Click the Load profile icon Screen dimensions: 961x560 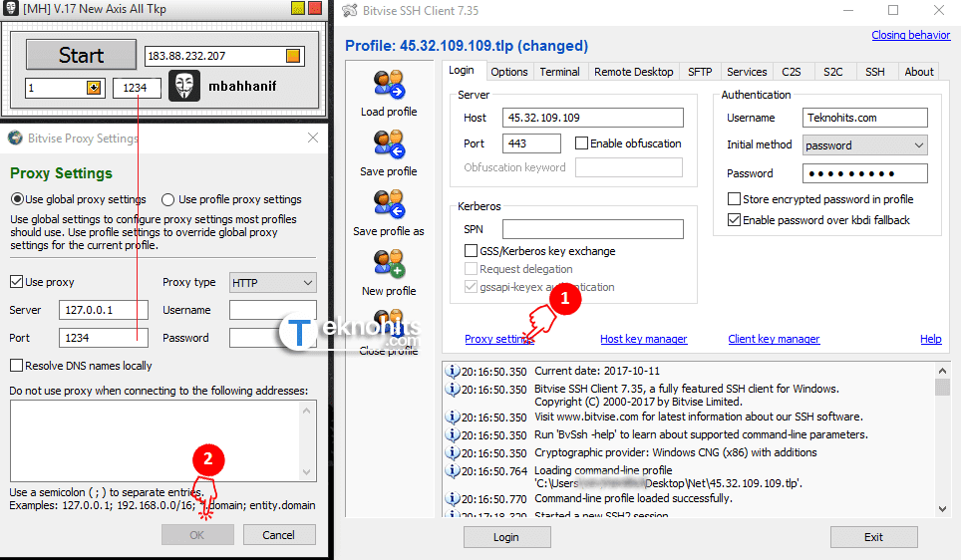pos(389,85)
